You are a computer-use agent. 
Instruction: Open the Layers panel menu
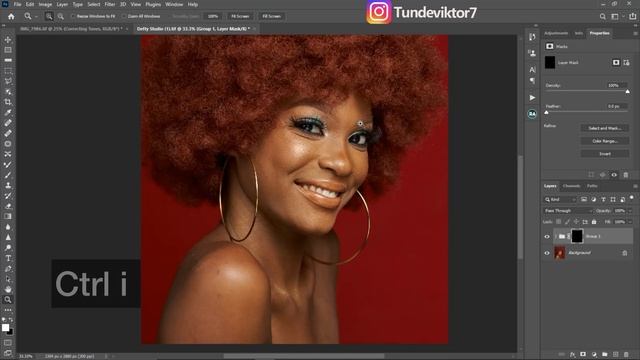pyautogui.click(x=635, y=186)
